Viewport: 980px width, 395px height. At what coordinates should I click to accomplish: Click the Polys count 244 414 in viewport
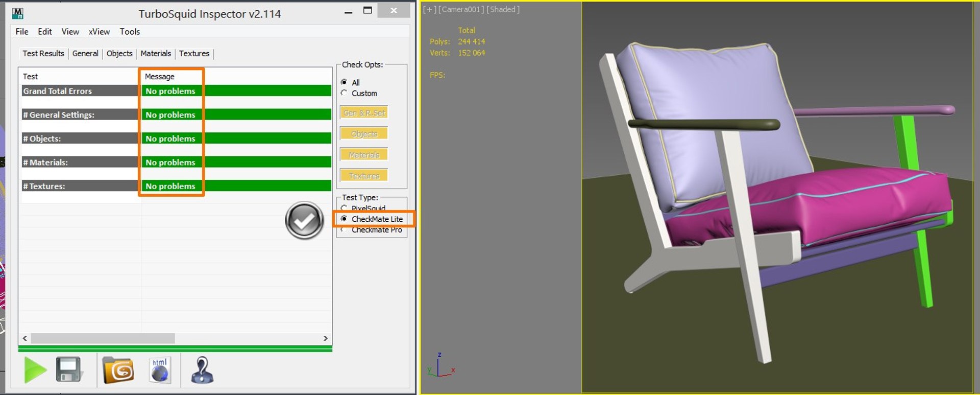(471, 42)
